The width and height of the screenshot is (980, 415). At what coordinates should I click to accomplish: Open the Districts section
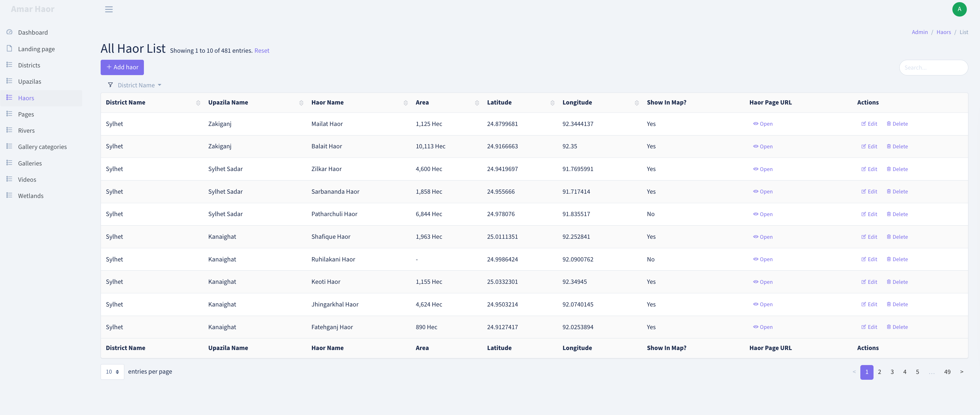pyautogui.click(x=29, y=65)
